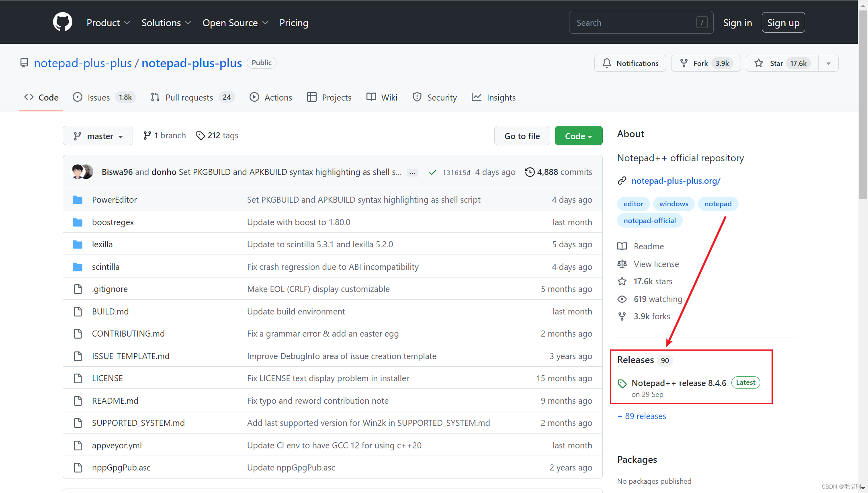Focus the GitHub search field
The width and height of the screenshot is (868, 493).
[635, 23]
